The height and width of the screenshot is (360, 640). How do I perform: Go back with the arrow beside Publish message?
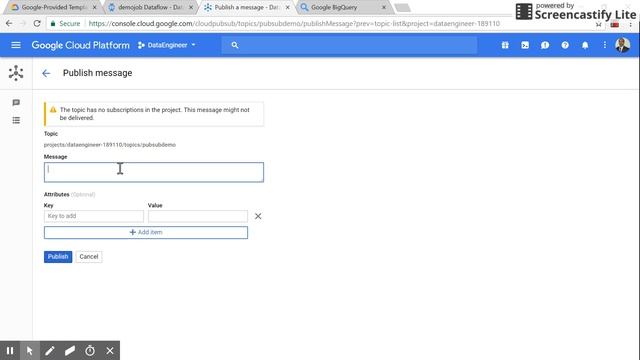point(46,73)
